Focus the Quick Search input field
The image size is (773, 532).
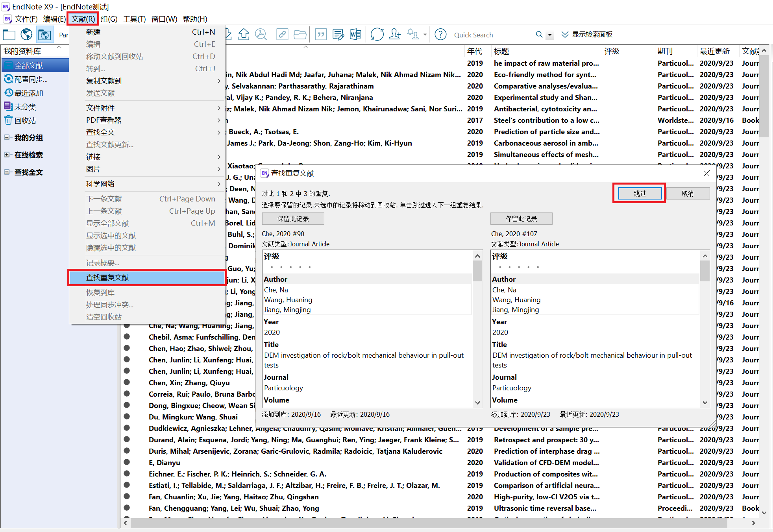[x=493, y=35]
